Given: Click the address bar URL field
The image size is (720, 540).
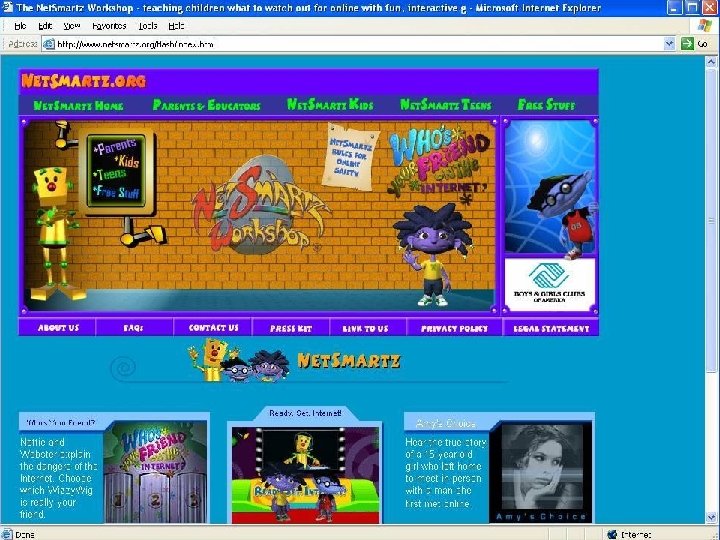Looking at the screenshot, I should pos(358,44).
